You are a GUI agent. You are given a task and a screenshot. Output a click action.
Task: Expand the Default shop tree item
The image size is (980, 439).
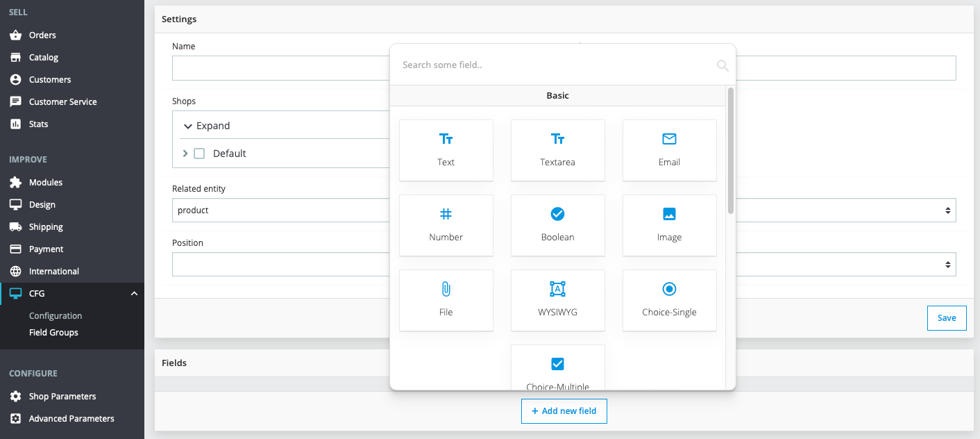[185, 154]
